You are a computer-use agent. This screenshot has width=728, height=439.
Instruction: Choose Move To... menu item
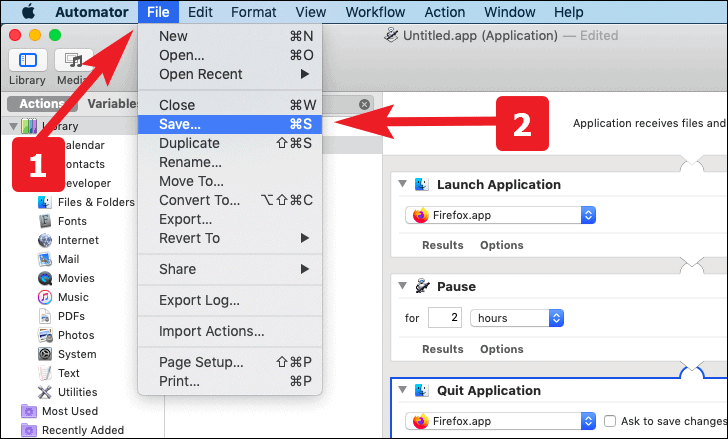pos(230,181)
